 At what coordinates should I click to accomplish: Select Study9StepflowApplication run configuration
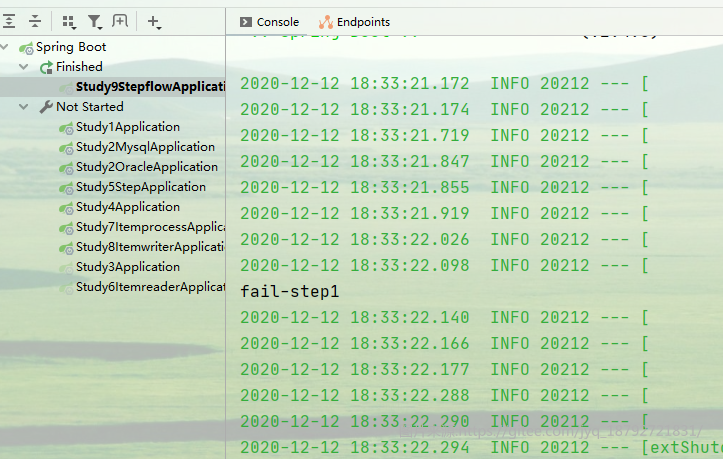click(150, 87)
